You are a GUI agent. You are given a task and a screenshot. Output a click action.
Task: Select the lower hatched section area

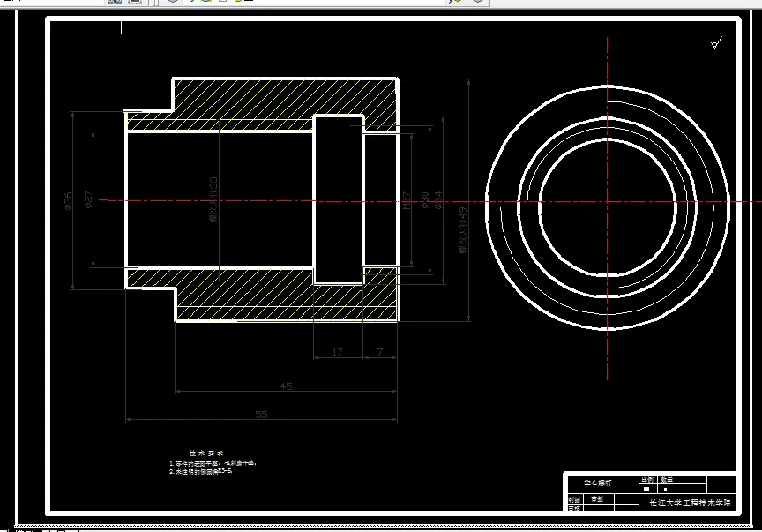287,296
